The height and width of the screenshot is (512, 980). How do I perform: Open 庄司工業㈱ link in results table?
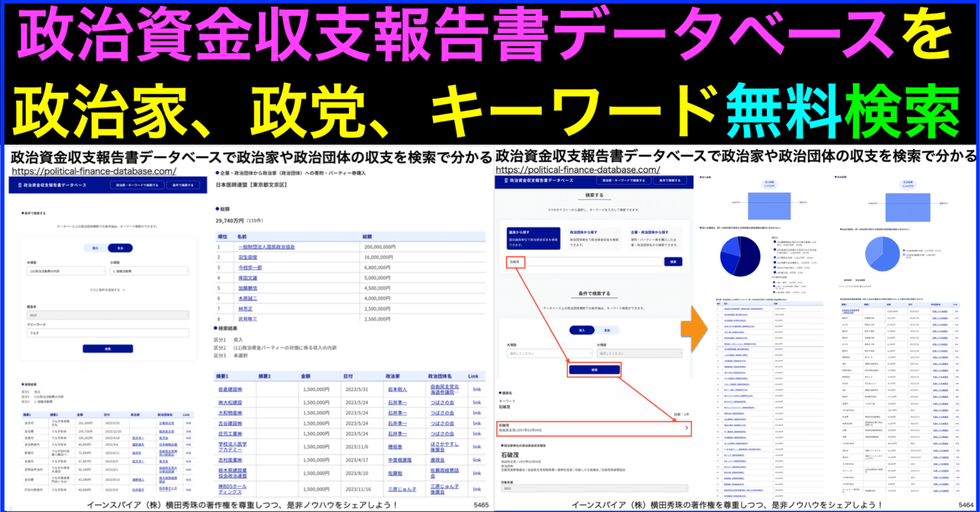pyautogui.click(x=230, y=434)
